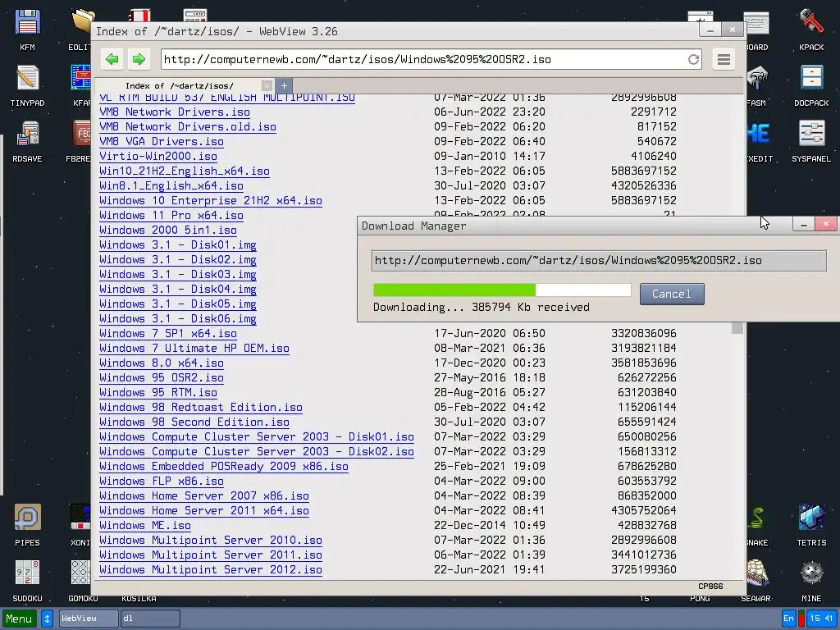This screenshot has width=840, height=630.
Task: Click file size 626272256 text
Action: click(647, 377)
